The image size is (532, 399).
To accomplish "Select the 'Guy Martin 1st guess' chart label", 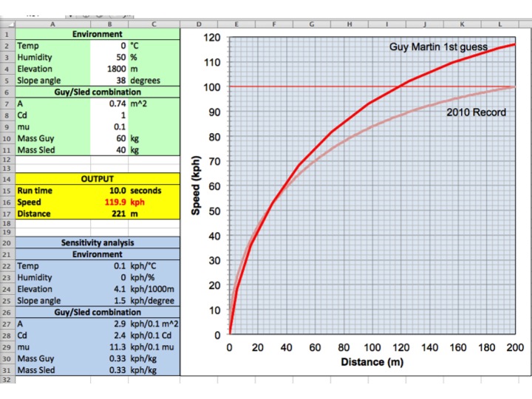I will point(438,47).
